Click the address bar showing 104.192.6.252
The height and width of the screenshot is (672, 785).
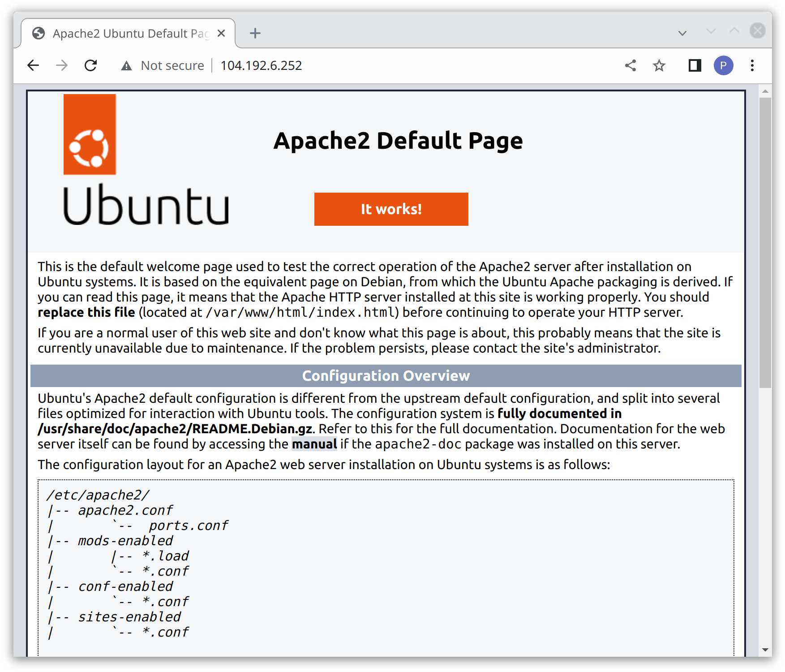pyautogui.click(x=261, y=65)
